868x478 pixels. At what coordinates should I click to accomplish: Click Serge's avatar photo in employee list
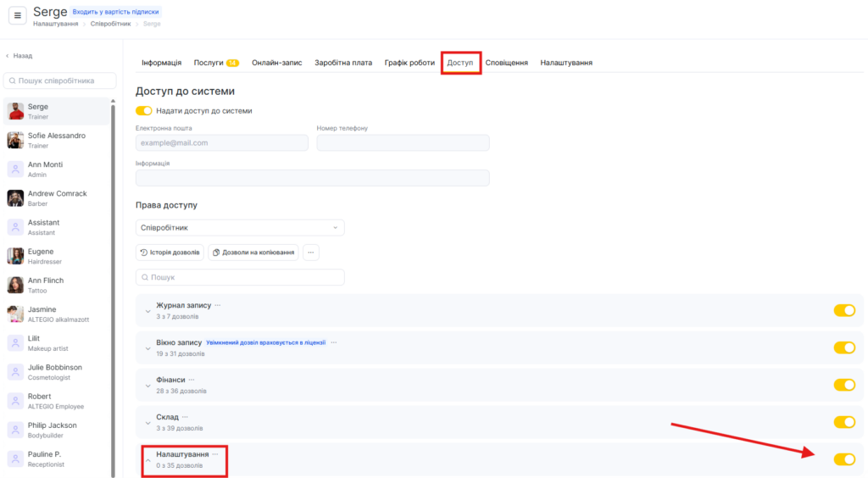(x=15, y=112)
